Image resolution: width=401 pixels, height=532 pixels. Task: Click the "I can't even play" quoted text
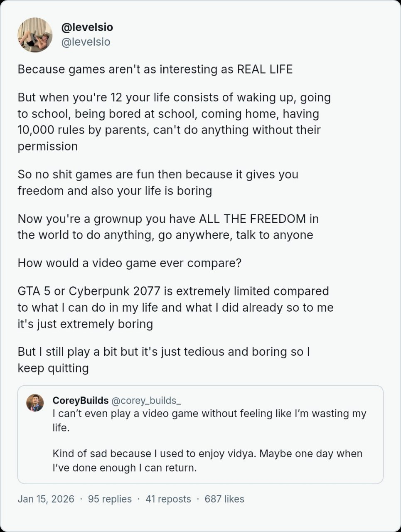209,421
